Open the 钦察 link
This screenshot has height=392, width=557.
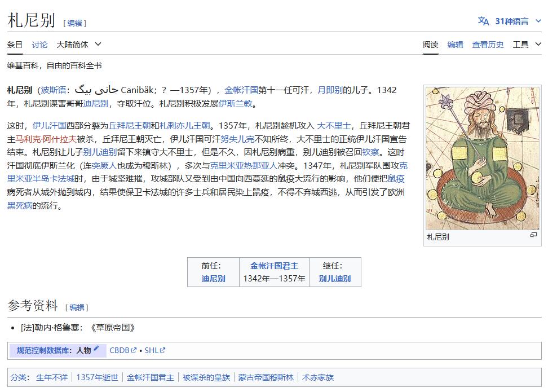point(370,152)
